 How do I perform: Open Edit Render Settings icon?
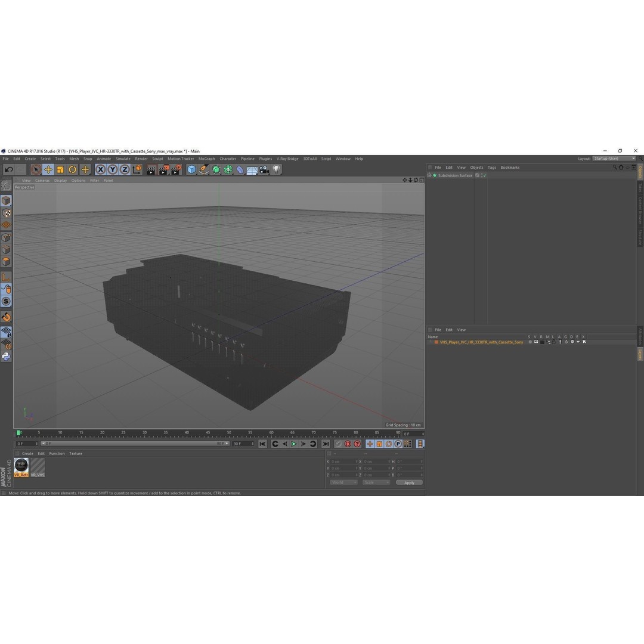[176, 169]
